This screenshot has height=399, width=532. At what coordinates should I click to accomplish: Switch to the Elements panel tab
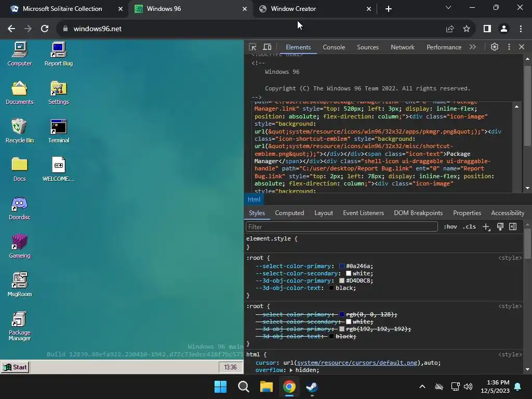tap(298, 47)
